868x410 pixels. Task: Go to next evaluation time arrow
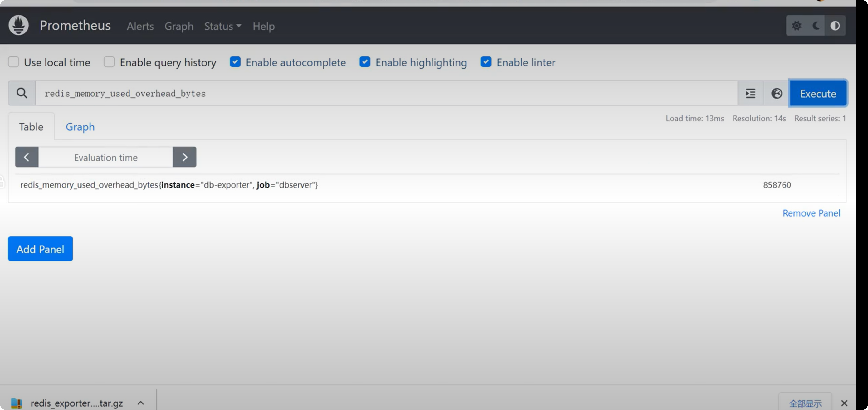click(185, 157)
